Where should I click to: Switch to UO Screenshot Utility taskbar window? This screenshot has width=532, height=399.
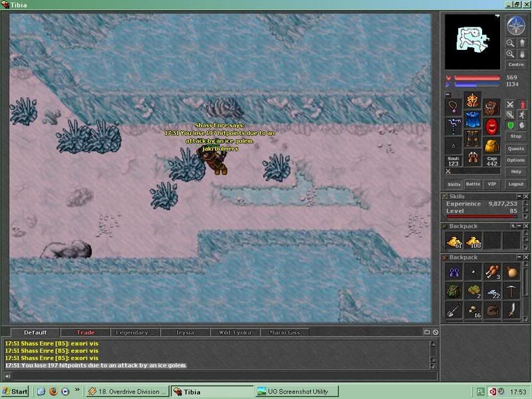pyautogui.click(x=297, y=392)
